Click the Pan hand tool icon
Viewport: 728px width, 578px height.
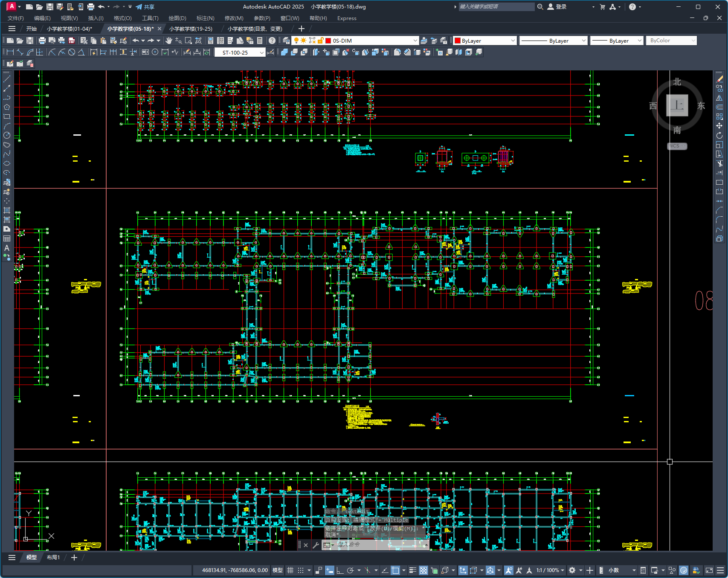click(169, 41)
